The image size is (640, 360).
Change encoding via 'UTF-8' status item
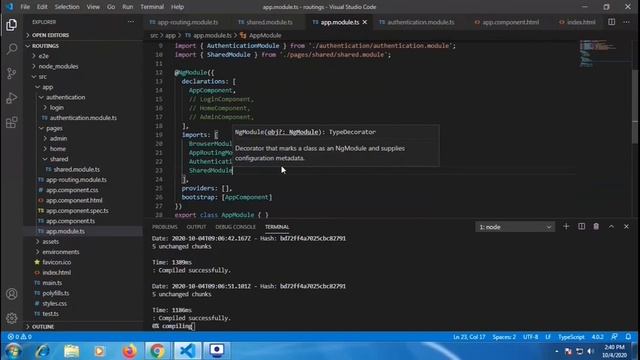point(531,337)
